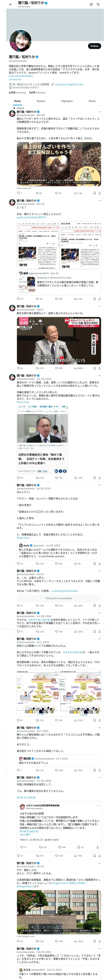The width and height of the screenshot is (110, 980).
Task: Expand Show more on Jul 28, 2024 post
Action: pyautogui.click(x=23, y=538)
